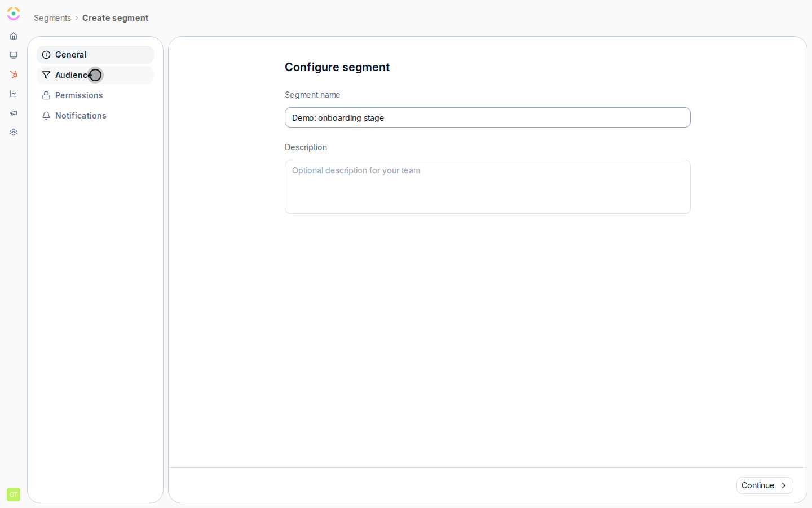
Task: Click into the Description text area
Action: click(x=488, y=187)
